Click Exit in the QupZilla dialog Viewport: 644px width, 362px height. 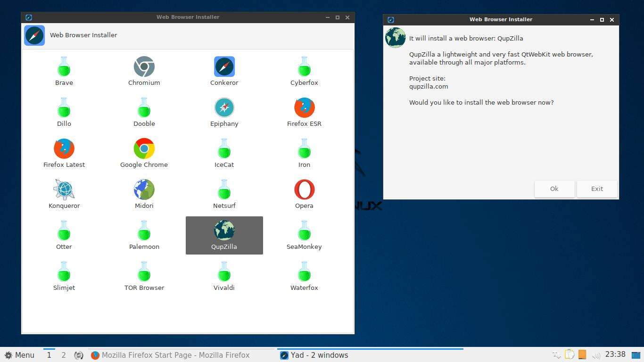[x=597, y=189]
